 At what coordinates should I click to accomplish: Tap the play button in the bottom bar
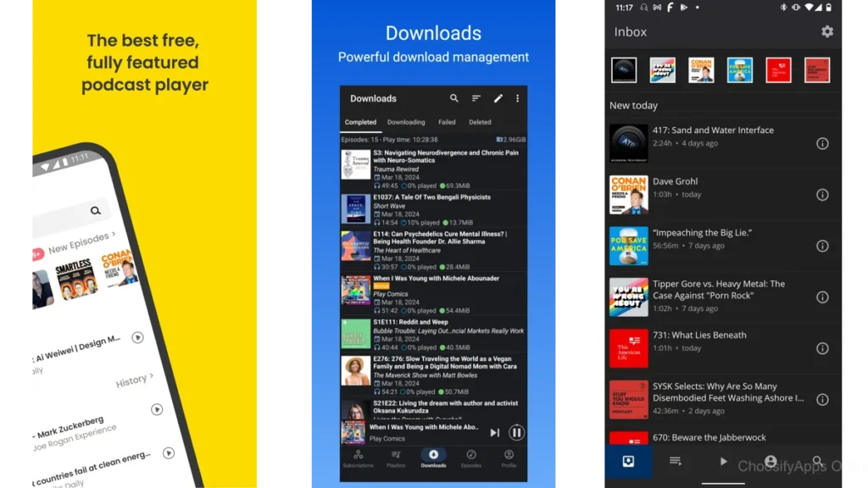(723, 460)
